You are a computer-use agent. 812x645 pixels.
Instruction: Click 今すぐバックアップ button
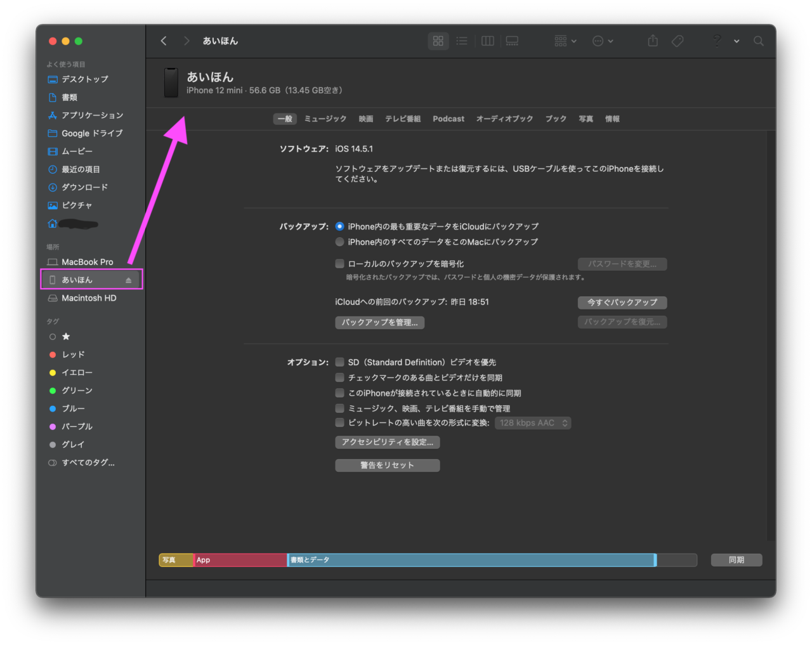coord(622,303)
